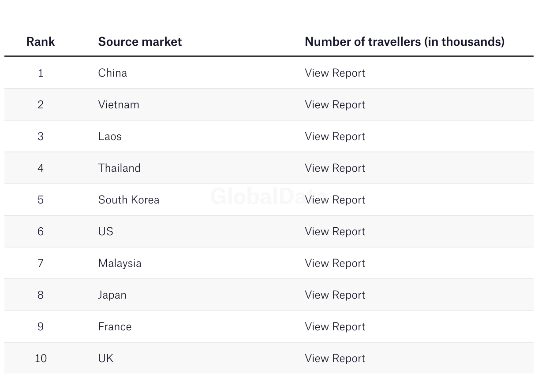Click the South Korea country name
The image size is (538, 392).
click(x=128, y=200)
